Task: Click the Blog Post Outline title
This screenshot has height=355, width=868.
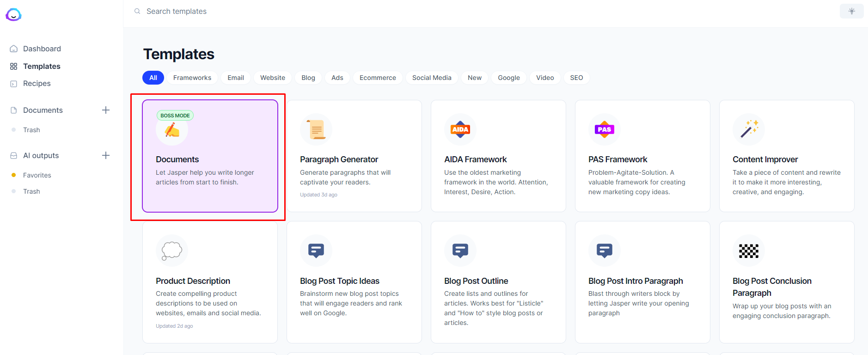Action: point(476,281)
